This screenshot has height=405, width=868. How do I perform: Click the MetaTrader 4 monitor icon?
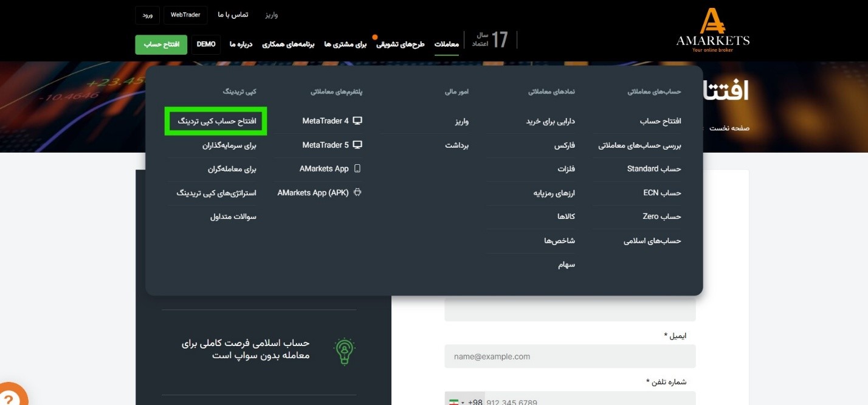click(357, 121)
